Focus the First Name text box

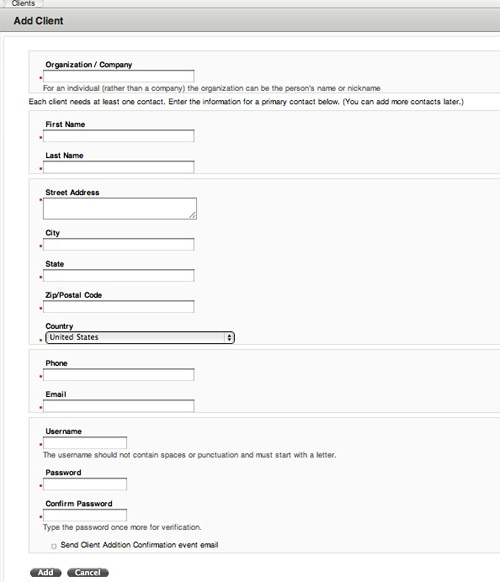118,136
